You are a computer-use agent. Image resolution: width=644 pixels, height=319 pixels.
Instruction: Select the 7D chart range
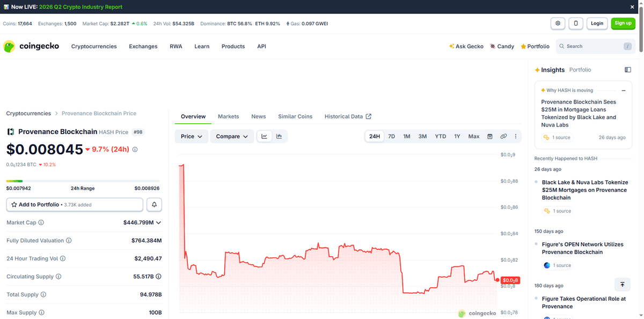point(392,137)
